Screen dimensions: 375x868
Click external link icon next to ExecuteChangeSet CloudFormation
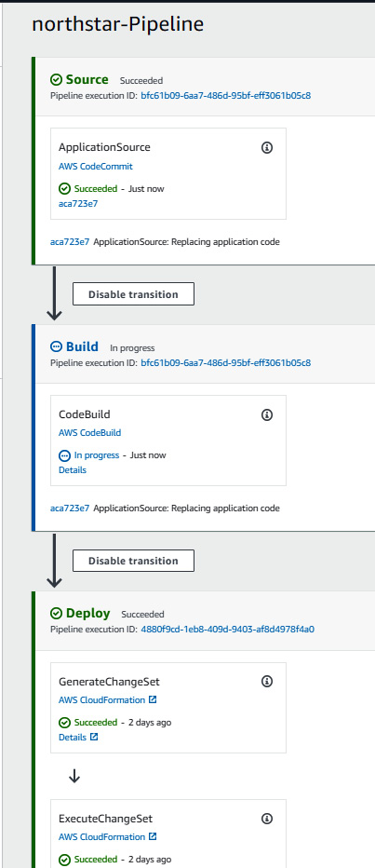153,836
